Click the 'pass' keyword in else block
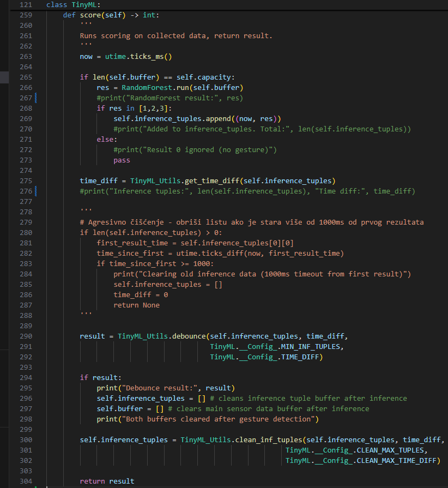Viewport: 448px width, 488px height. coord(122,160)
